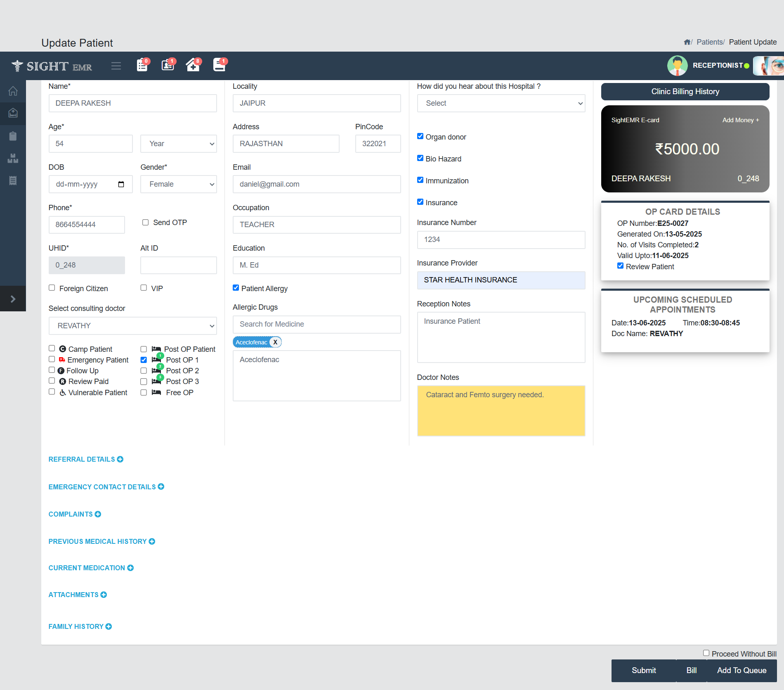
Task: Open the Clinic Billing History panel
Action: 685,92
